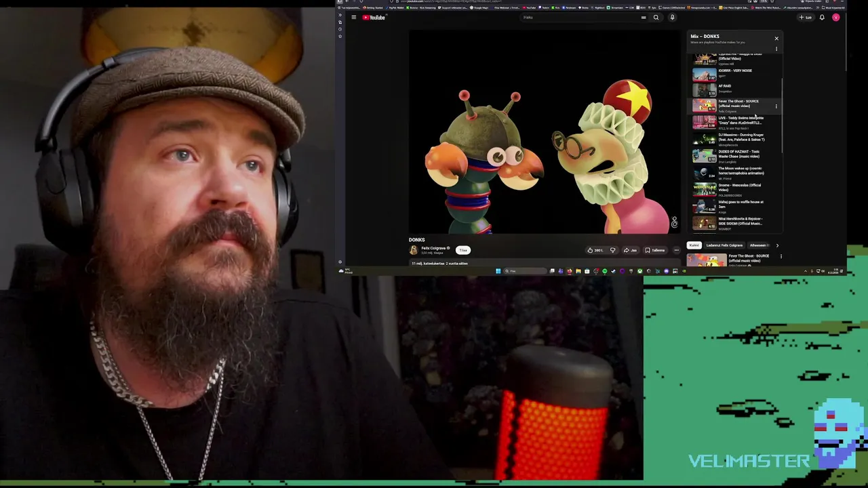Share the video with the Jaa button
This screenshot has height=488, width=868.
(x=631, y=250)
